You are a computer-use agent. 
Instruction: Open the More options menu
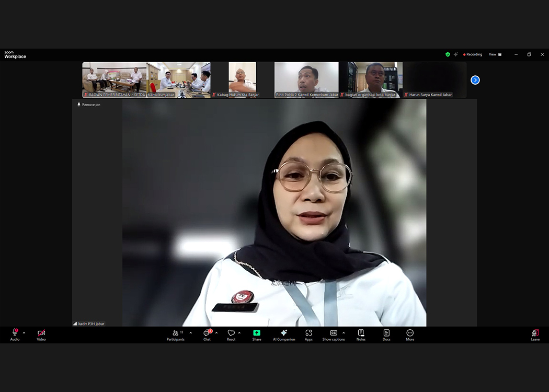click(x=410, y=333)
